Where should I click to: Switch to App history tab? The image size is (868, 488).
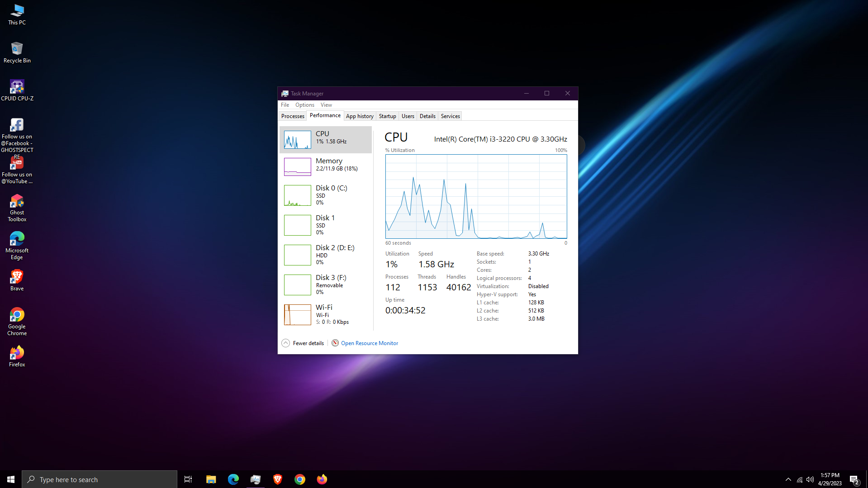point(360,116)
